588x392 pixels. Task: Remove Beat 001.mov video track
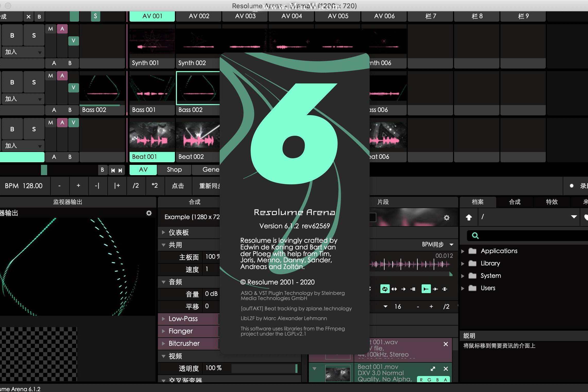(x=446, y=369)
